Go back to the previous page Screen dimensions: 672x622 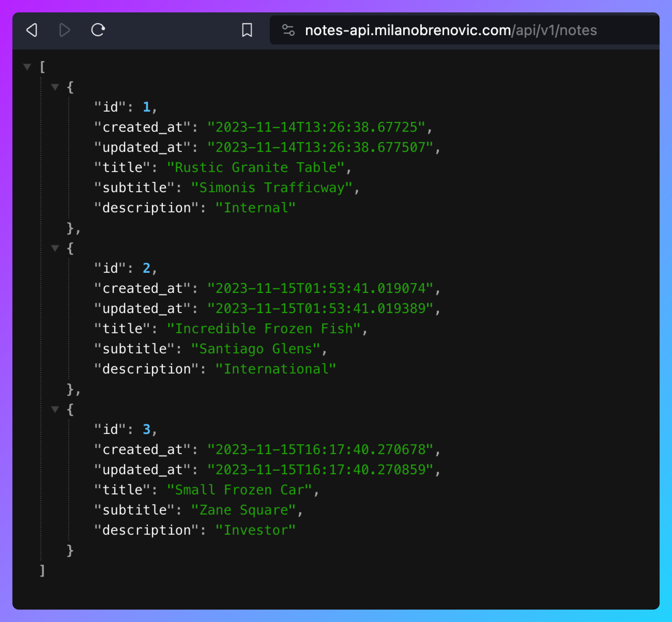32,30
